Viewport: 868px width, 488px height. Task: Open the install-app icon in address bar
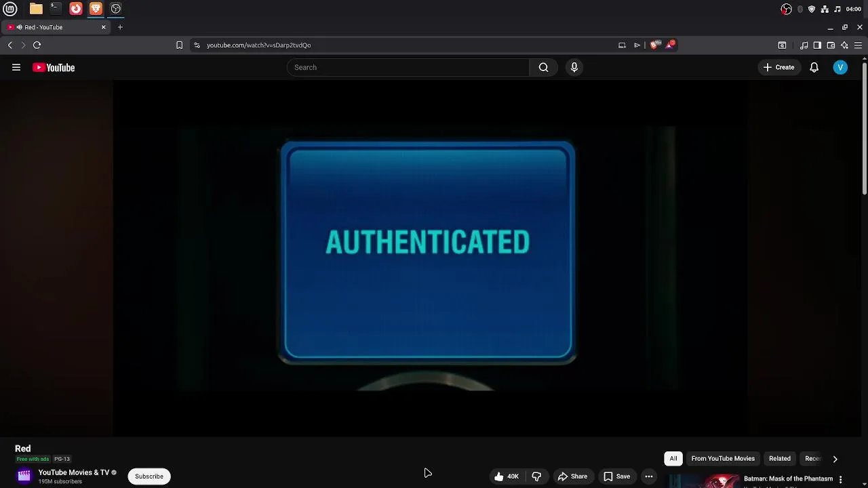[622, 45]
